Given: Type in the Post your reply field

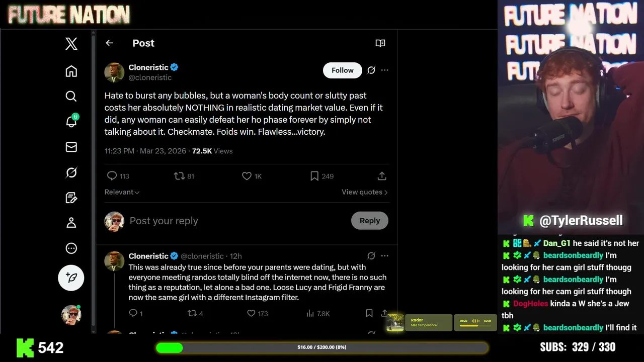Looking at the screenshot, I should click(x=226, y=221).
